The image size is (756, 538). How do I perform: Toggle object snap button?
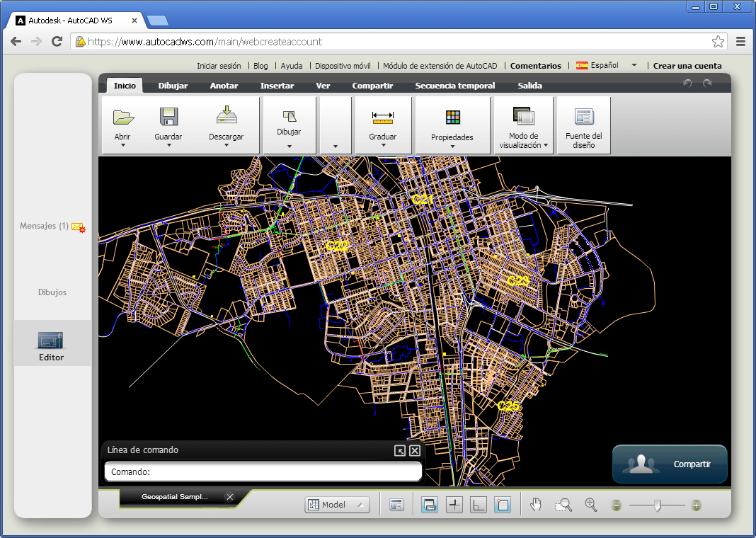[503, 505]
